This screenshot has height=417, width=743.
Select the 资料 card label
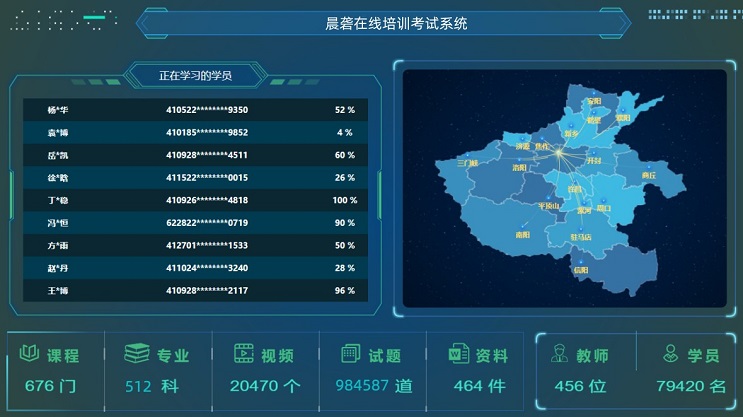pos(492,356)
